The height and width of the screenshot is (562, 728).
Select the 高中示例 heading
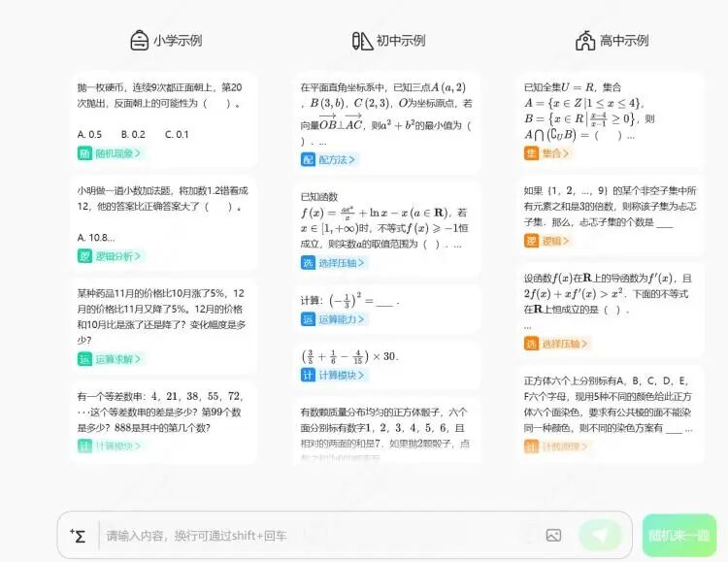tap(624, 41)
